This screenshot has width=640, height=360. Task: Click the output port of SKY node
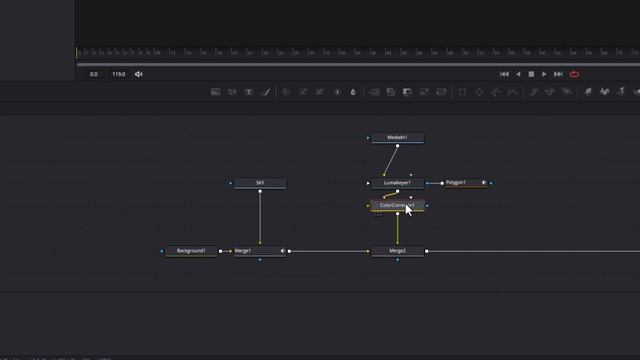(x=260, y=191)
